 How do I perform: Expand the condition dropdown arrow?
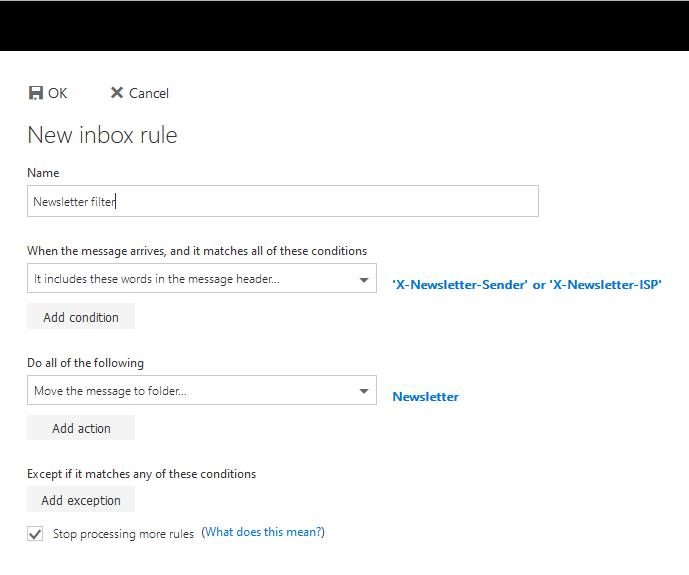tap(364, 280)
